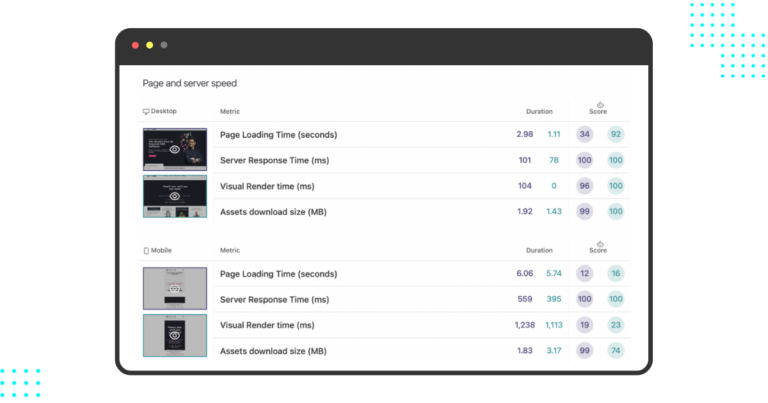
Task: Select desktop Page Loading Time score badge 92
Action: pyautogui.click(x=615, y=134)
